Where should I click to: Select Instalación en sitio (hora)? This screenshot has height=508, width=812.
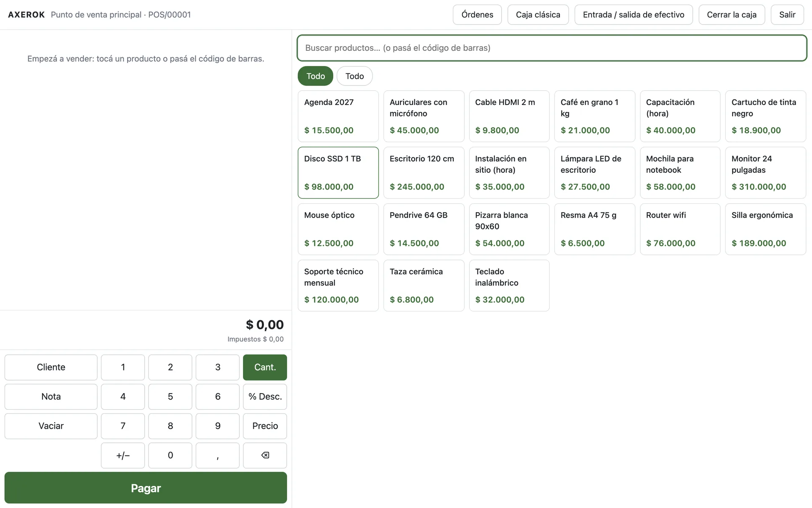click(509, 173)
